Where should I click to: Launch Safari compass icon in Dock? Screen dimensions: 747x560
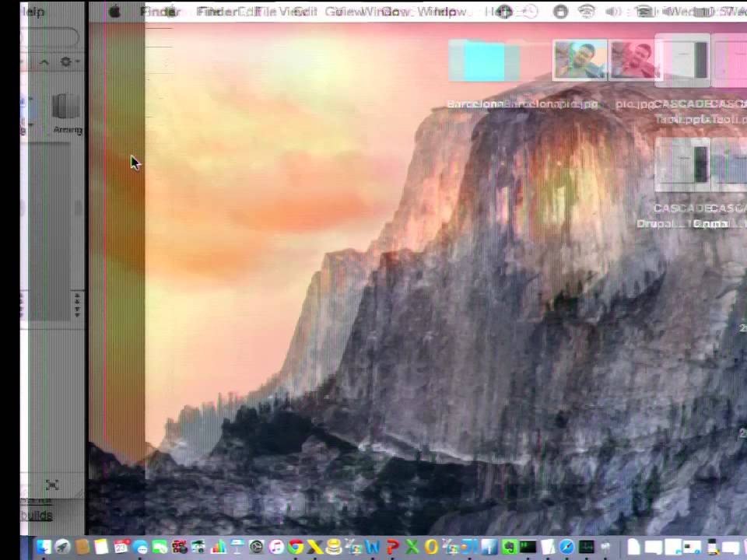pyautogui.click(x=566, y=547)
